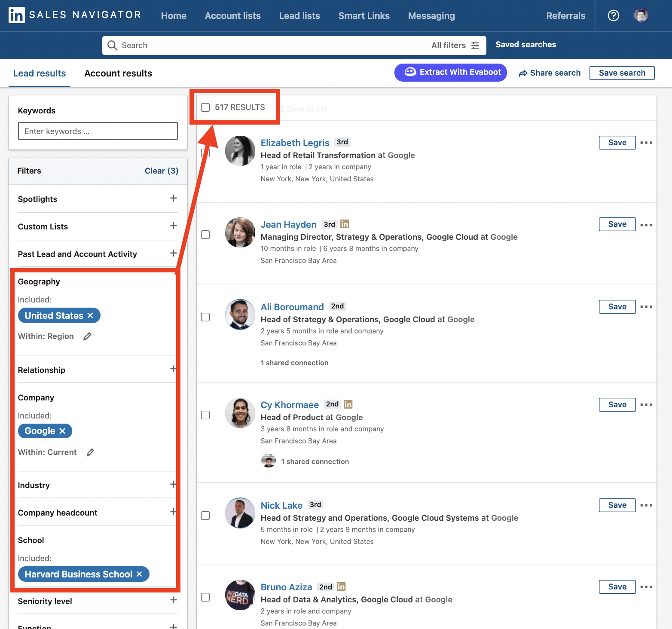Save Elizabeth Legris as a lead
Viewport: 672px width, 629px height.
617,143
